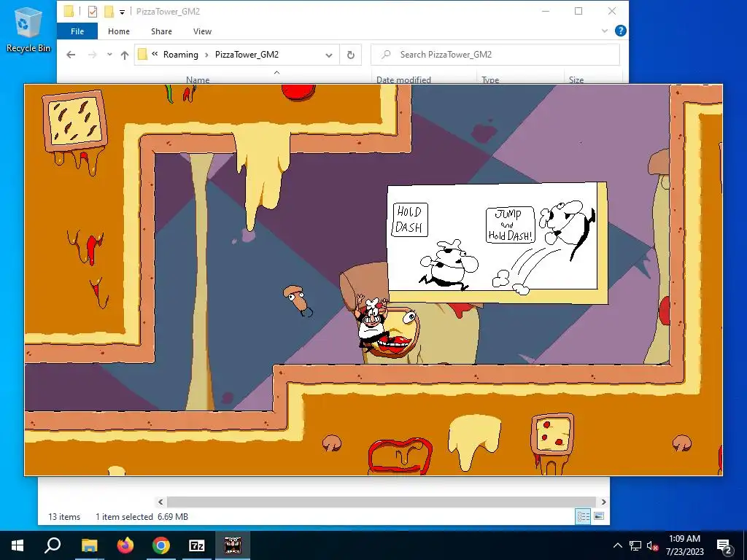Switch to details view layout
This screenshot has height=560, width=747.
pyautogui.click(x=583, y=516)
